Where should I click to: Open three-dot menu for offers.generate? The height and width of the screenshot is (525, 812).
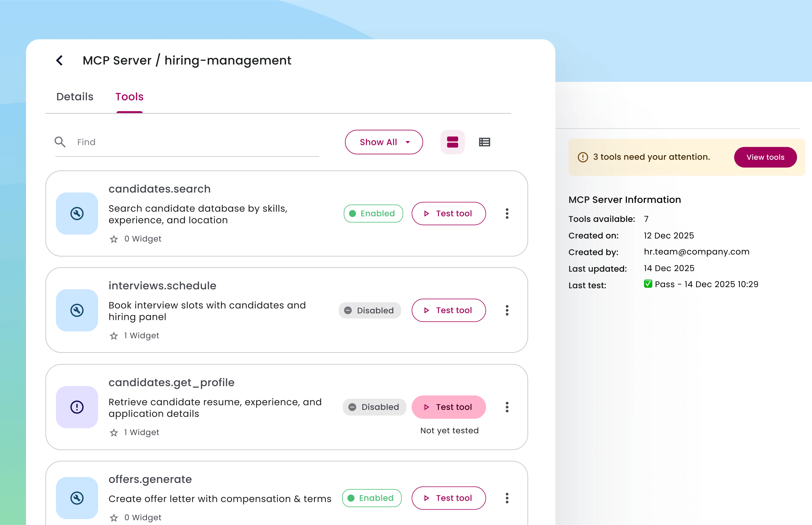507,498
